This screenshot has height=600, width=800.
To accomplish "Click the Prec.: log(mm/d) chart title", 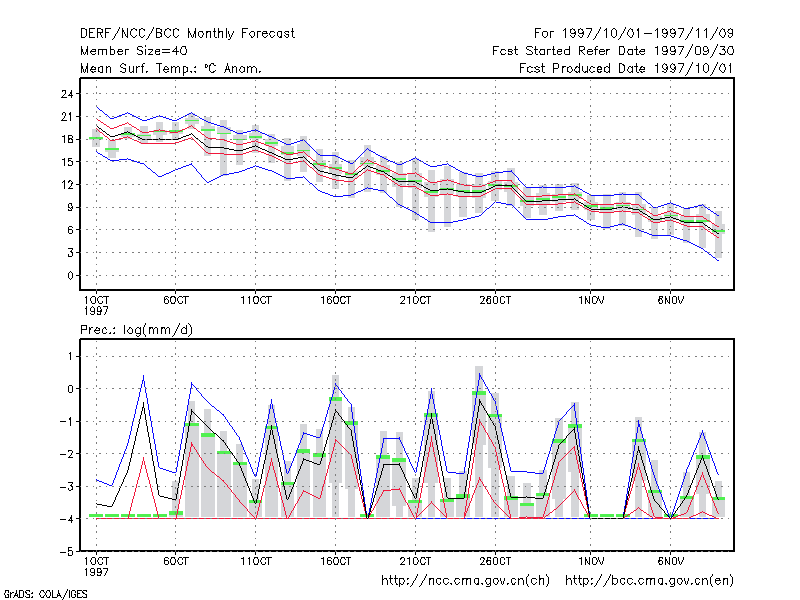I will click(x=136, y=330).
